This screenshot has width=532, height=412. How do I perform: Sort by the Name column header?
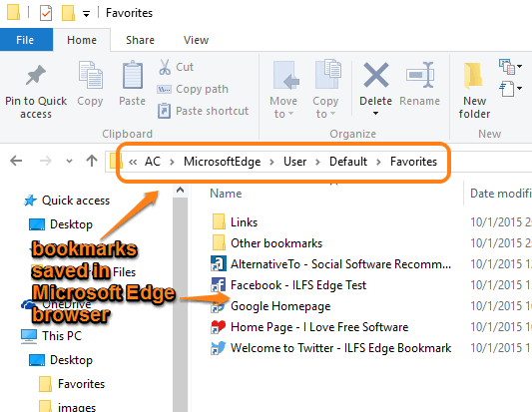coord(226,194)
